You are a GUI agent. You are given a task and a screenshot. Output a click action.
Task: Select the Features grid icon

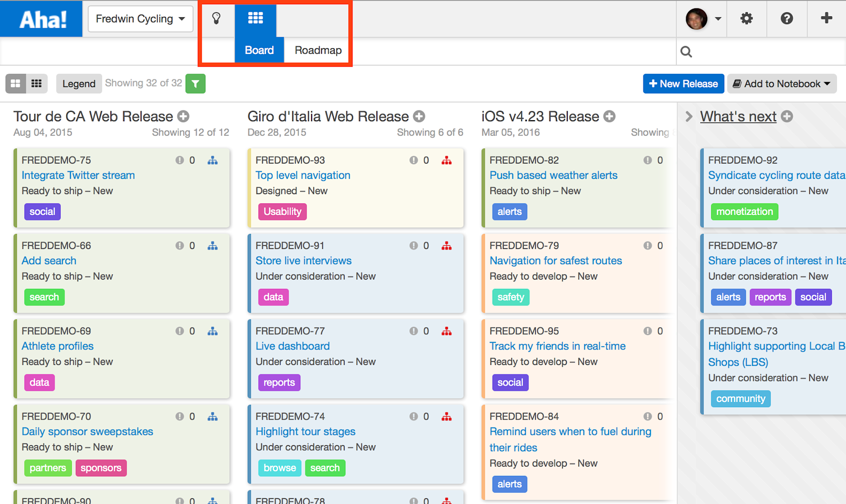[x=256, y=18]
